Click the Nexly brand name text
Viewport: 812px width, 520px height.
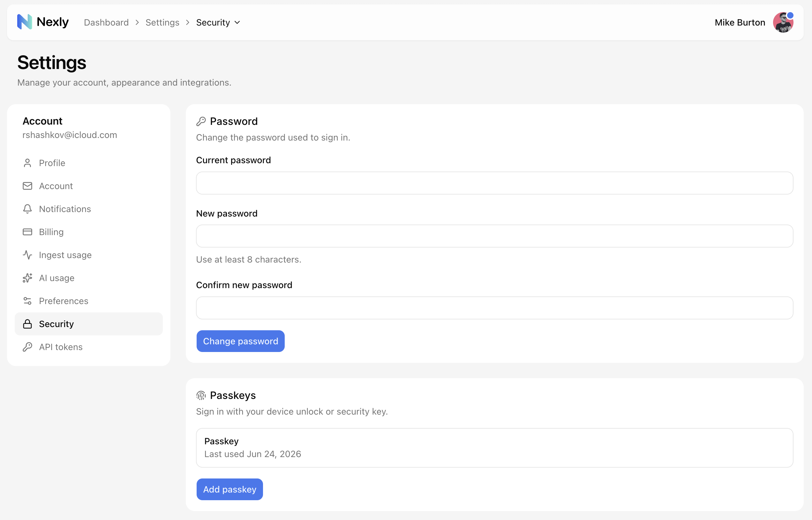point(53,22)
